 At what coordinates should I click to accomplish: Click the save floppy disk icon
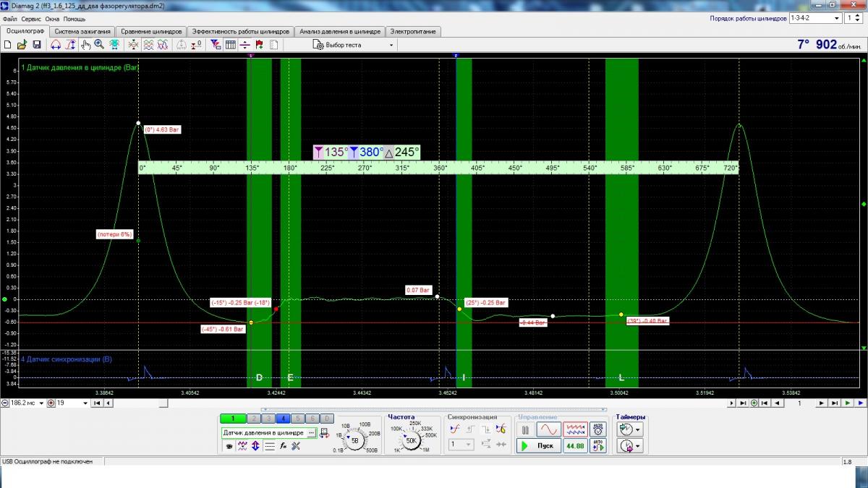click(x=36, y=45)
